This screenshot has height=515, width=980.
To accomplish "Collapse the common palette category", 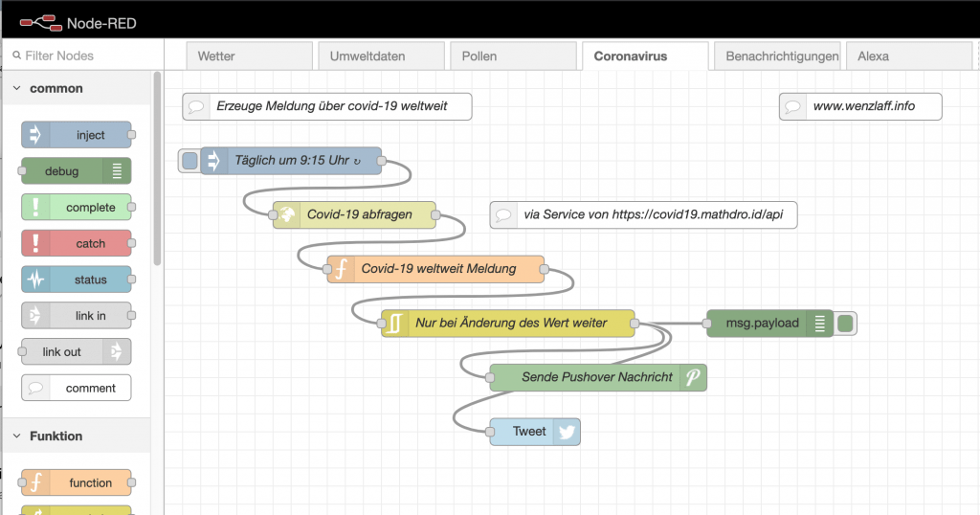I will click(x=17, y=88).
